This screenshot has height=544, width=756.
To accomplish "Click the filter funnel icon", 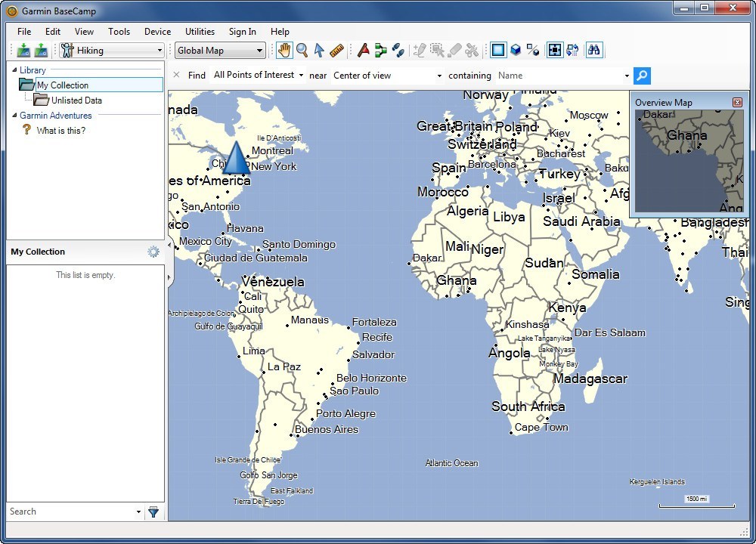I will pyautogui.click(x=153, y=512).
